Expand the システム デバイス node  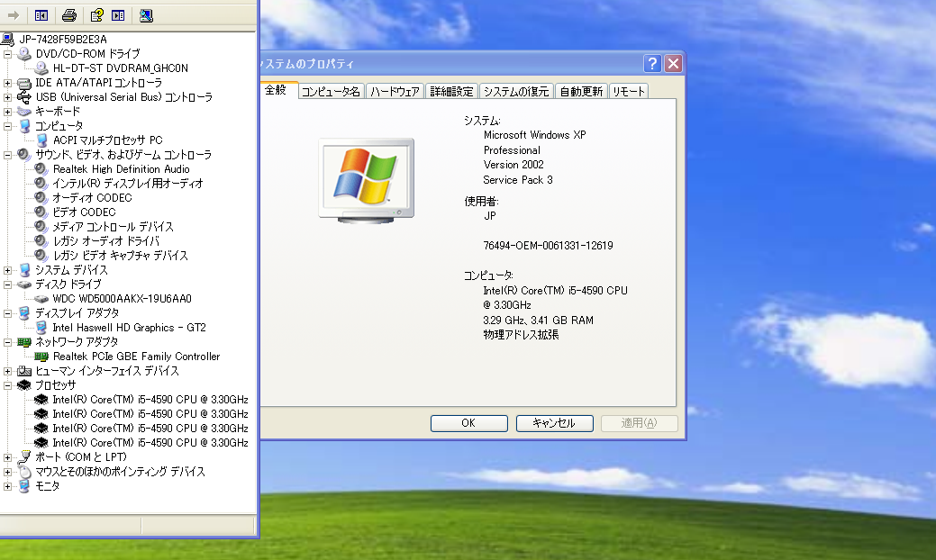click(x=8, y=270)
